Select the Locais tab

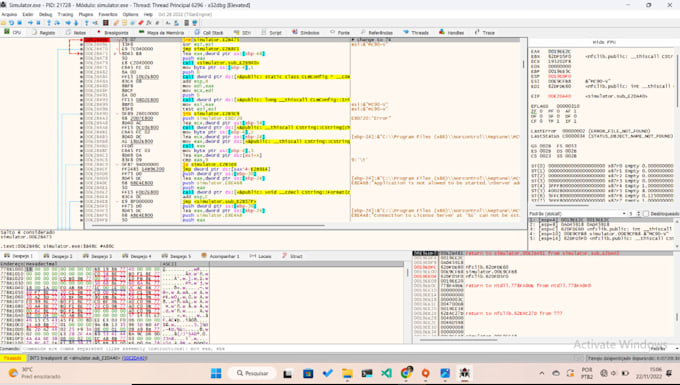(261, 256)
